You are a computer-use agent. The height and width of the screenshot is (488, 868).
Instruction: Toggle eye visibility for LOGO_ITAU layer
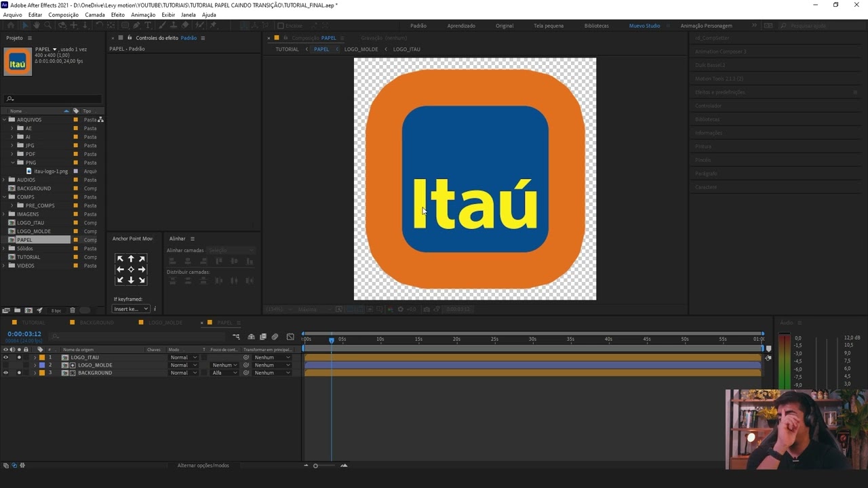click(6, 357)
